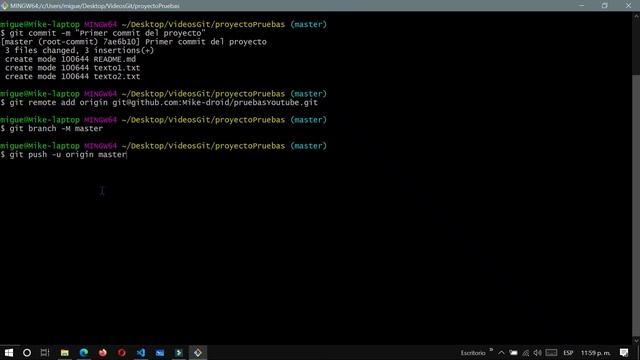Image resolution: width=640 pixels, height=360 pixels.
Task: Launch Opera browser from the taskbar
Action: click(x=122, y=353)
